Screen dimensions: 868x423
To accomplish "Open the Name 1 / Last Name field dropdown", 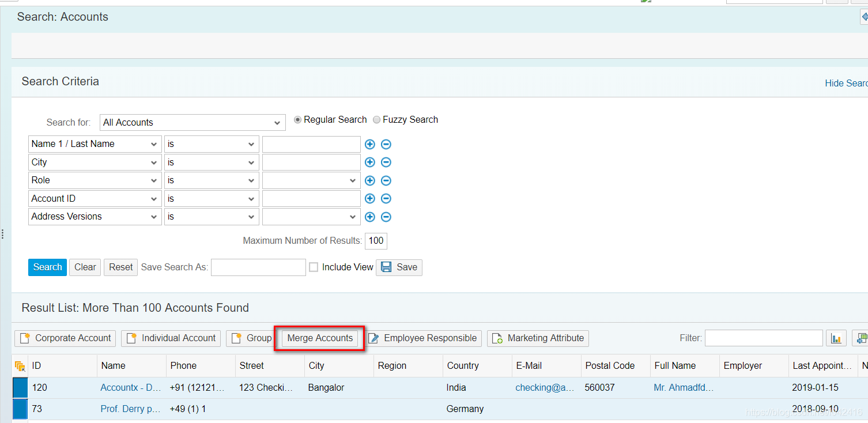I will point(95,144).
